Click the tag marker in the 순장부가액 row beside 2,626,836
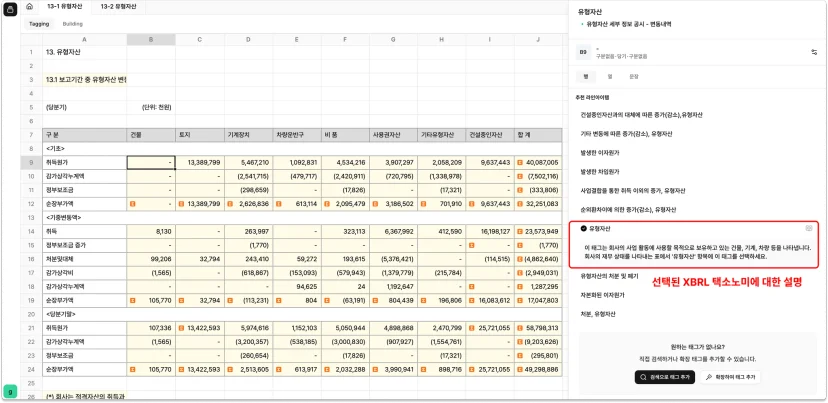The image size is (828, 403). click(x=230, y=203)
